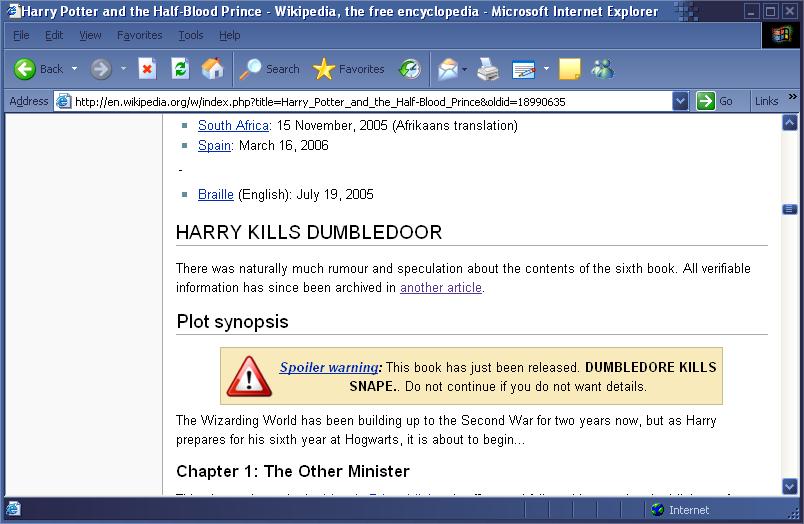
Task: Click the gray Forward arrow button
Action: click(100, 69)
